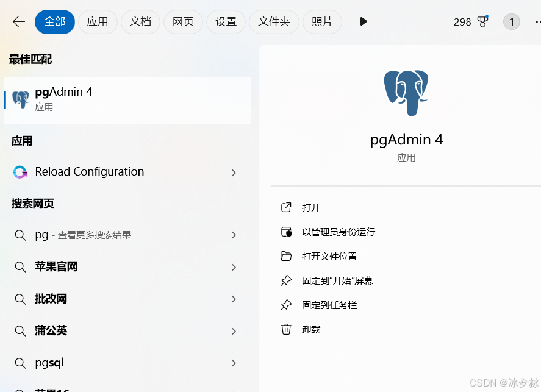
Task: Click the search icon beside 蒲公英
Action: point(20,331)
